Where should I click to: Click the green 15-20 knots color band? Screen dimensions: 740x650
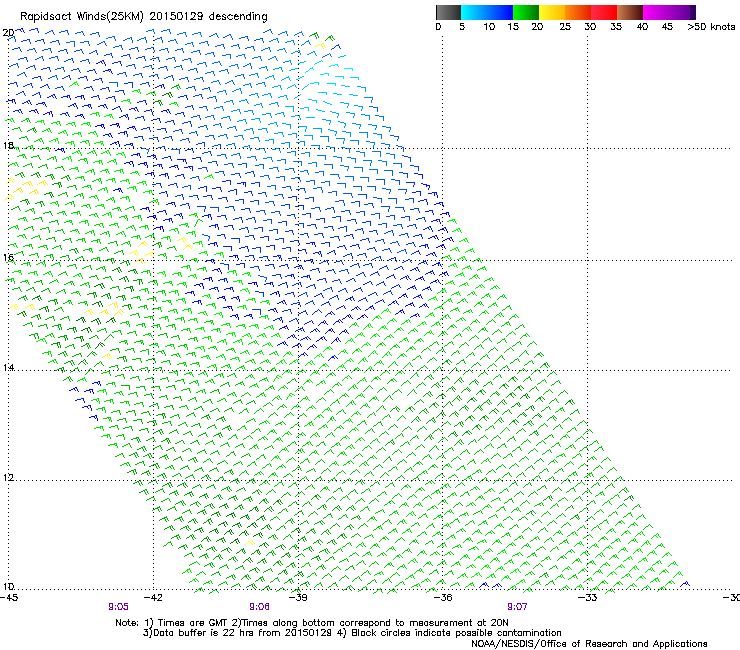[x=526, y=12]
